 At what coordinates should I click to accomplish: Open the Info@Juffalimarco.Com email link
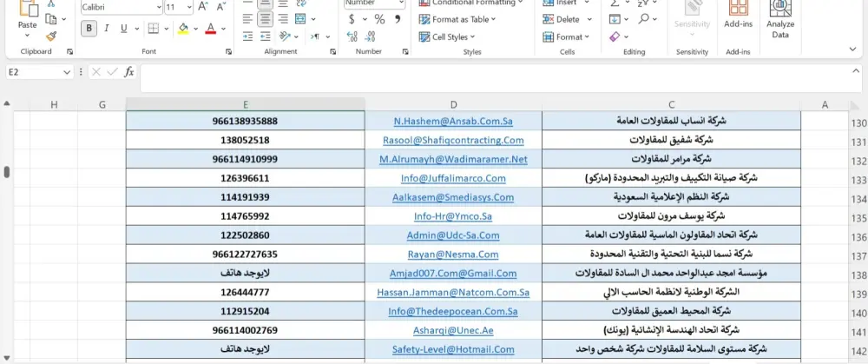pos(453,178)
